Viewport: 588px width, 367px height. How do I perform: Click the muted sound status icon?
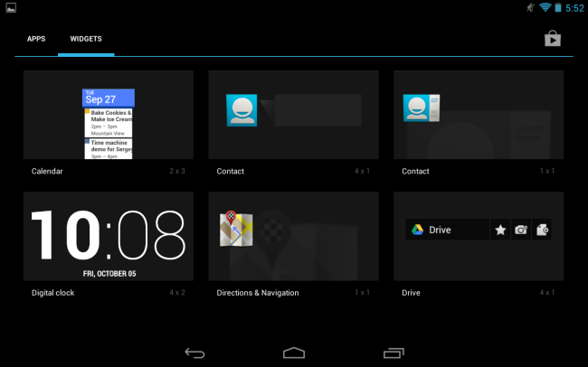click(530, 7)
